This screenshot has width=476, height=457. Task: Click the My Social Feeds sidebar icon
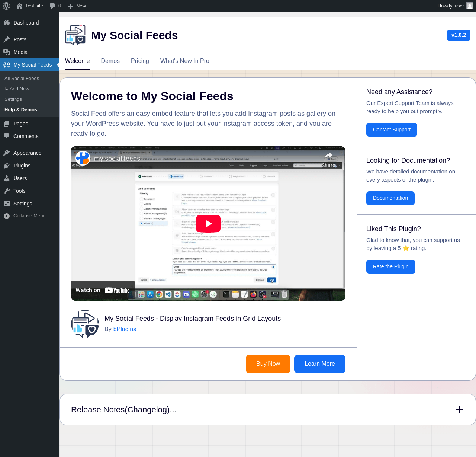7,65
